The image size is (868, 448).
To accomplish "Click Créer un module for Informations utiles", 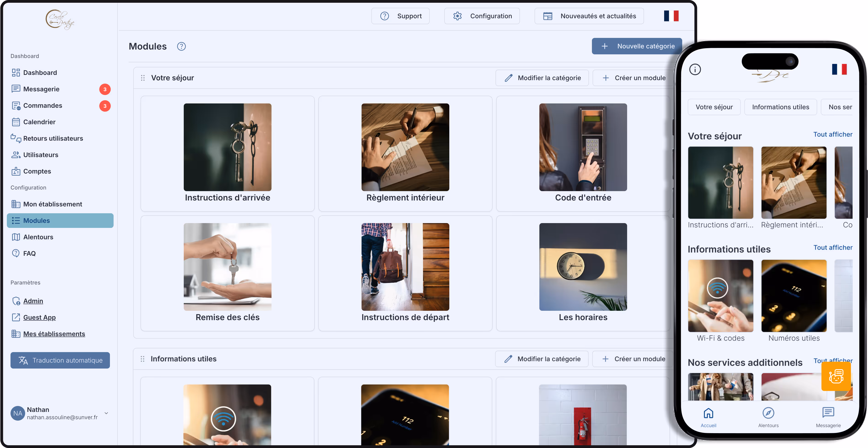I will tap(632, 359).
